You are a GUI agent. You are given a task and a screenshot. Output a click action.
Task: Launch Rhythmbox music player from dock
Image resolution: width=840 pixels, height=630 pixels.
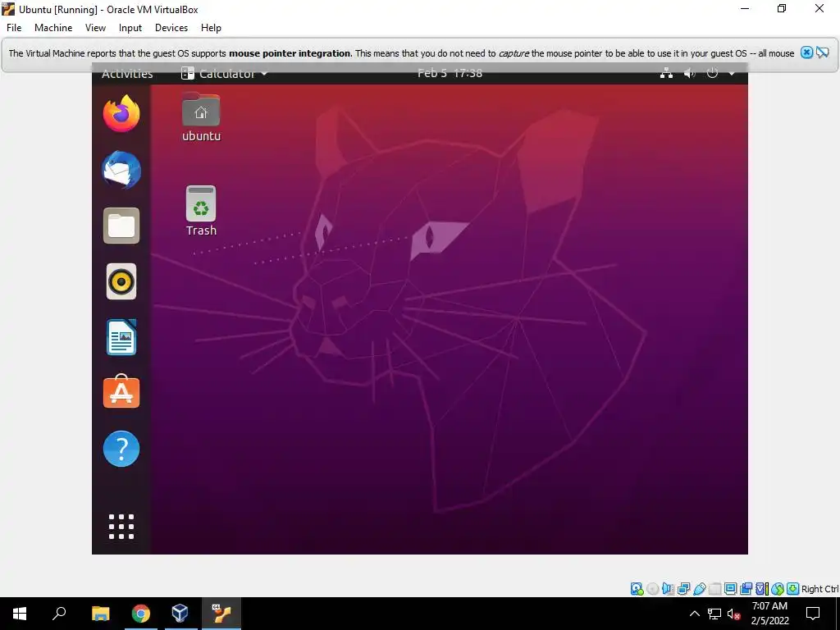121,281
